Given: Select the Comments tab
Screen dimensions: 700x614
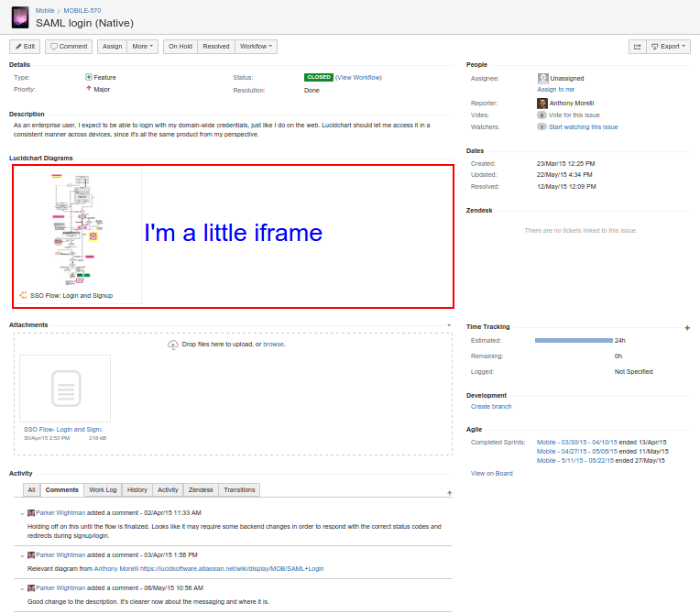Looking at the screenshot, I should (62, 490).
